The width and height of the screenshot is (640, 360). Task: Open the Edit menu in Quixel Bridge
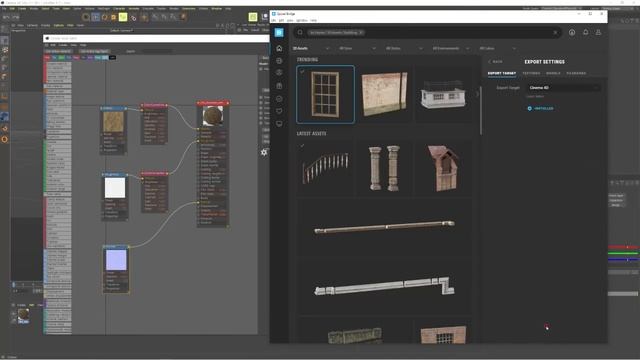[x=281, y=20]
